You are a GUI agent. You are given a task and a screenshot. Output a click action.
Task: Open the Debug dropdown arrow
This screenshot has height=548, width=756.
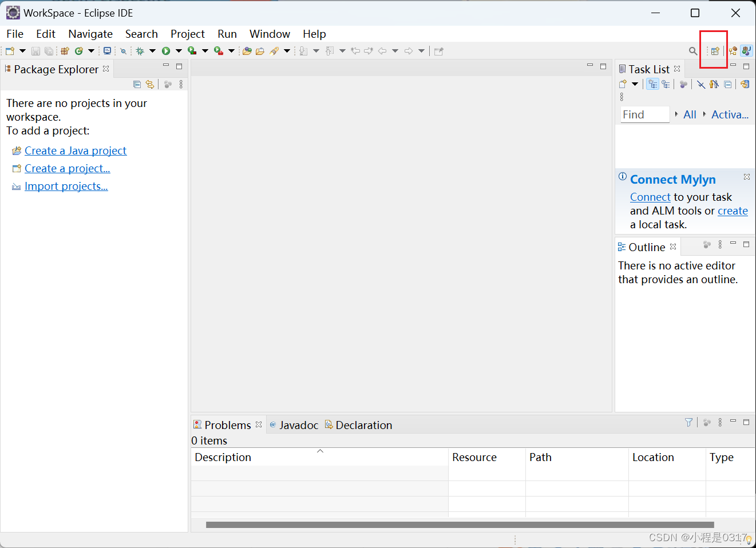[152, 51]
